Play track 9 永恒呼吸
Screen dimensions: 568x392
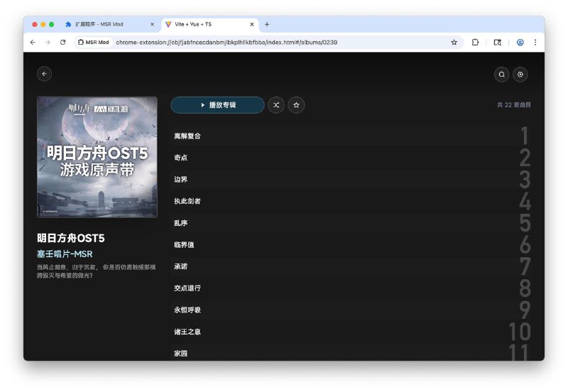[x=351, y=310]
